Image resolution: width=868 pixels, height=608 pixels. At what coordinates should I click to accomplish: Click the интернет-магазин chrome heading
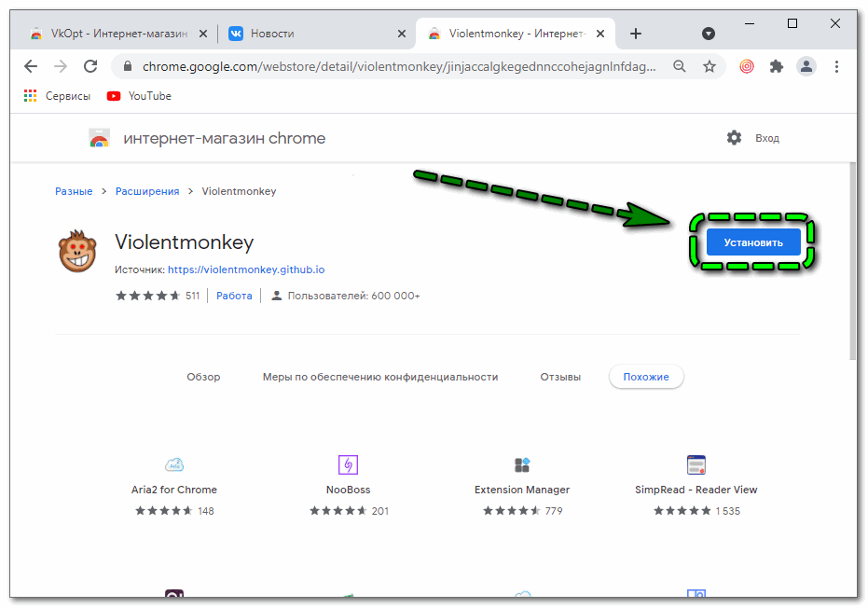click(224, 138)
